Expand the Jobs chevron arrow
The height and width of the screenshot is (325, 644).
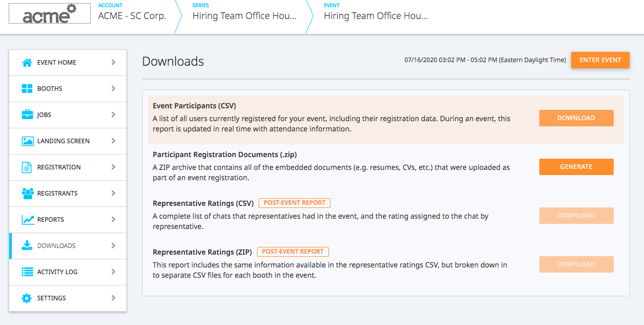(113, 115)
